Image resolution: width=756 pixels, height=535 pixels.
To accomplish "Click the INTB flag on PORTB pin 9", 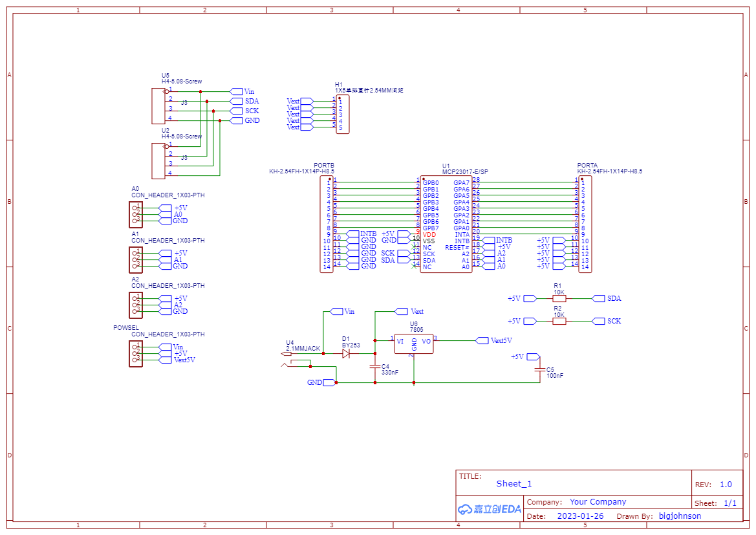I will 353,234.
